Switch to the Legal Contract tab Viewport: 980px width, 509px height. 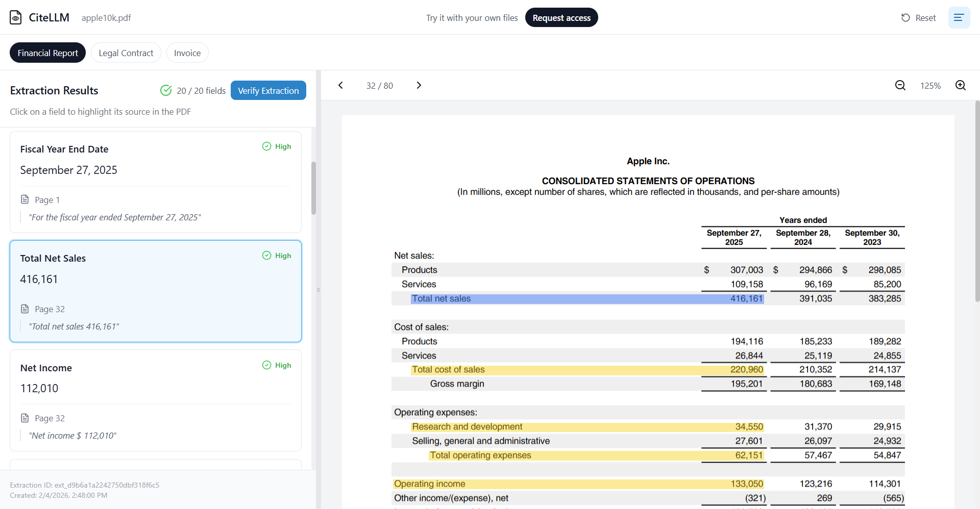click(126, 53)
